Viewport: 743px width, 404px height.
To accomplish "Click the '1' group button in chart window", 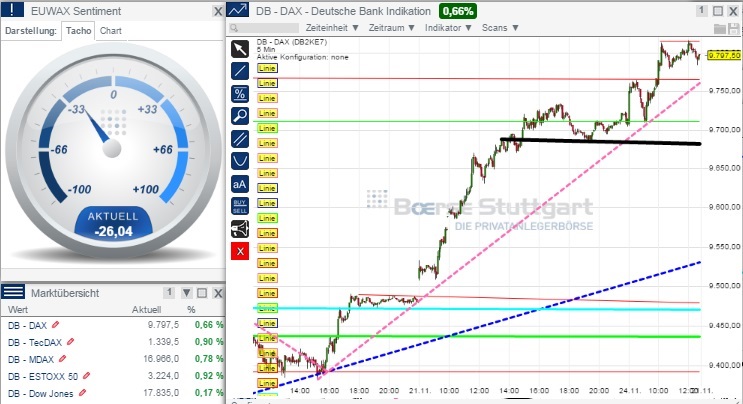I will click(x=702, y=10).
